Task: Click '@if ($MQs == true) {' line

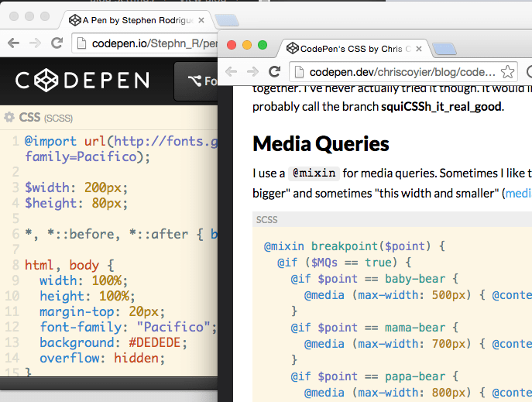Action: 345,263
